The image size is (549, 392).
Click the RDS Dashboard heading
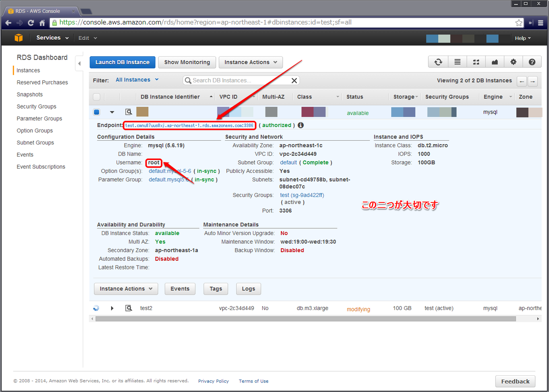(42, 57)
